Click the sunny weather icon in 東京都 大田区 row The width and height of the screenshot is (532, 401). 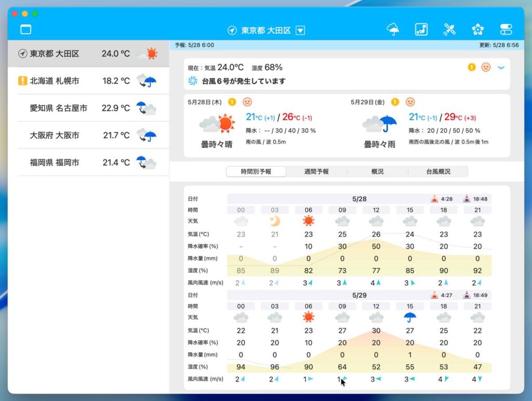[x=147, y=54]
